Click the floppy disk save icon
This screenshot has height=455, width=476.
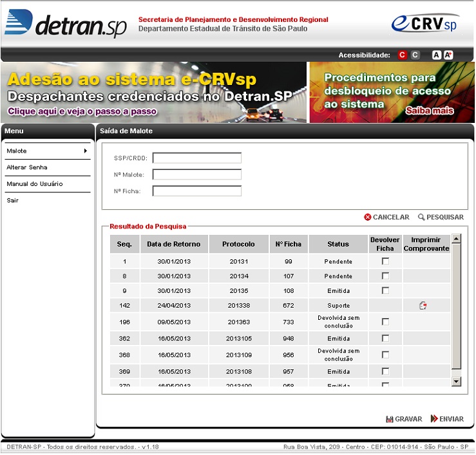point(389,419)
